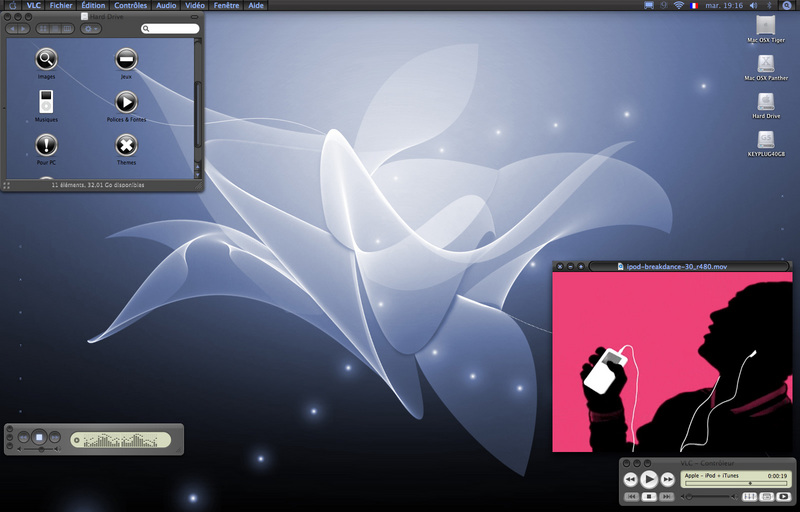Open Spotlight search icon

pos(786,5)
